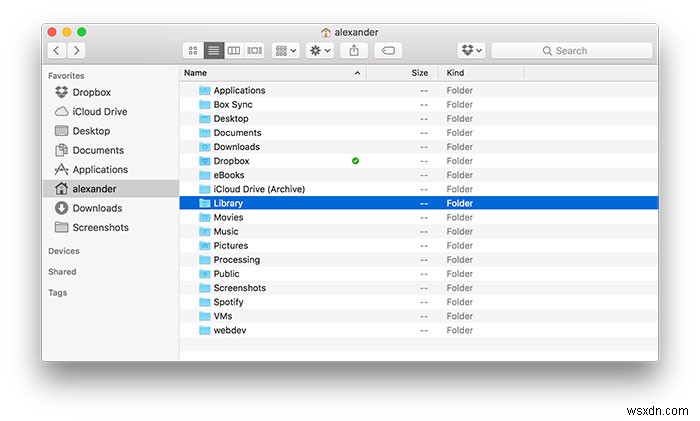Select the VMs folder
This screenshot has height=421, width=700.
(419, 316)
